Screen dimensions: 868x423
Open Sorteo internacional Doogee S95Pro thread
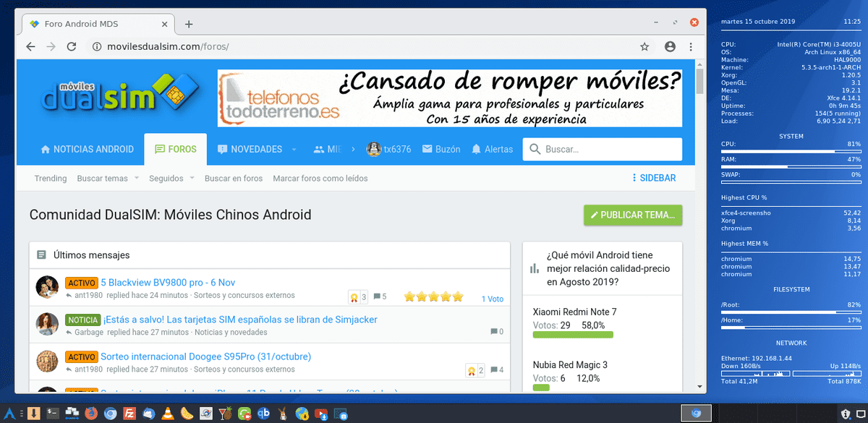tap(205, 356)
